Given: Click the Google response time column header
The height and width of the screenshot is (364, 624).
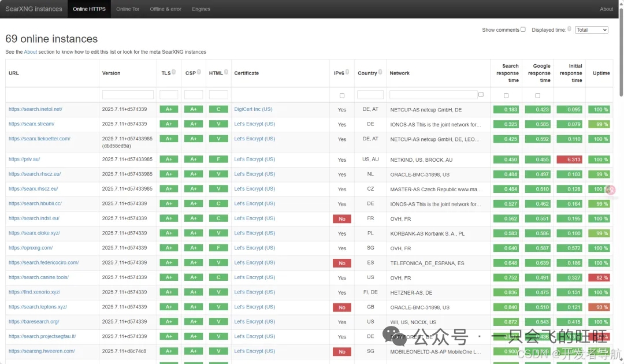Looking at the screenshot, I should click(x=539, y=73).
